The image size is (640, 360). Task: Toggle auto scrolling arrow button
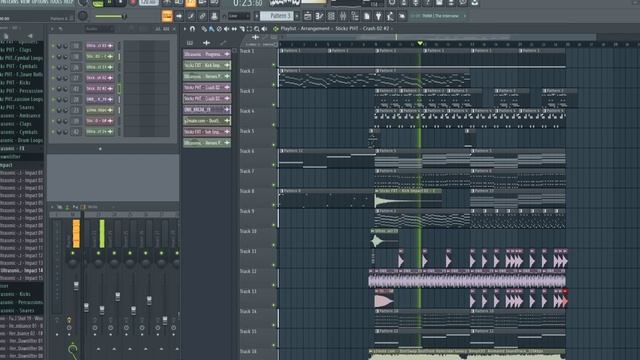pyautogui.click(x=179, y=16)
